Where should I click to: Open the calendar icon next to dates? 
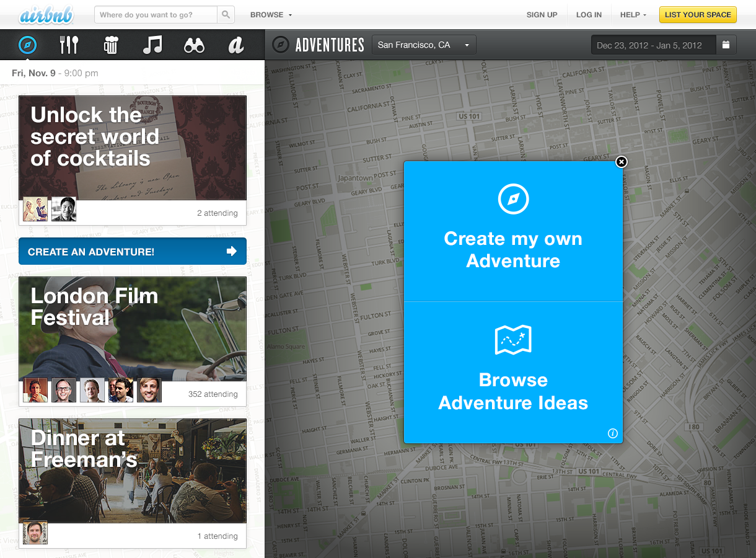point(726,45)
